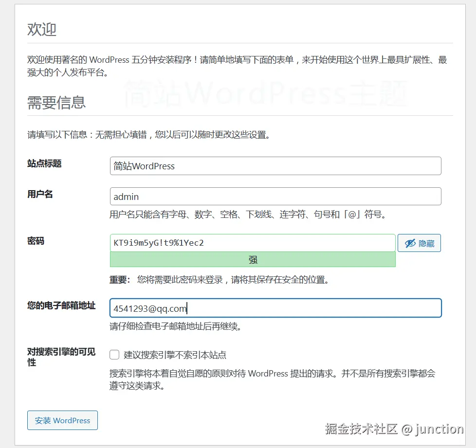476x448 pixels.
Task: Click the email field showing 4541293@qq.com
Action: point(275,308)
